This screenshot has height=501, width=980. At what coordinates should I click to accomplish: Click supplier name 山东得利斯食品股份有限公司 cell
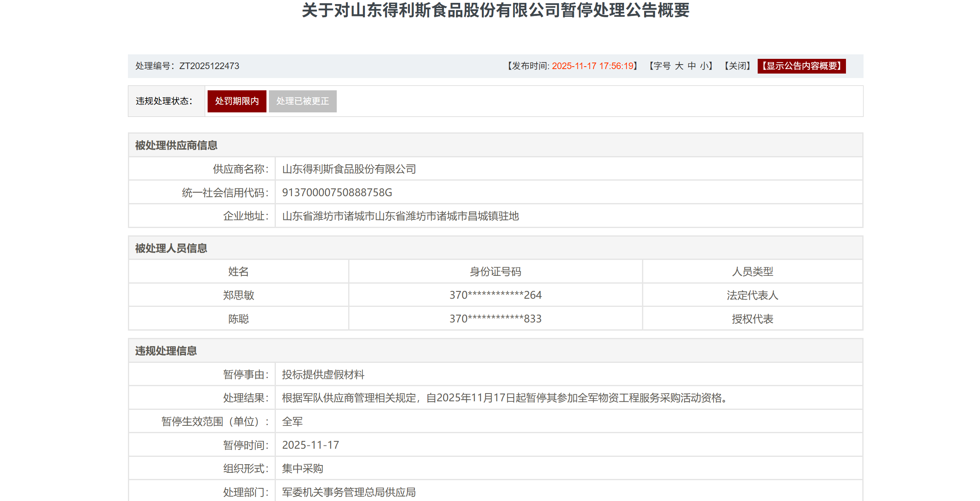click(x=349, y=169)
